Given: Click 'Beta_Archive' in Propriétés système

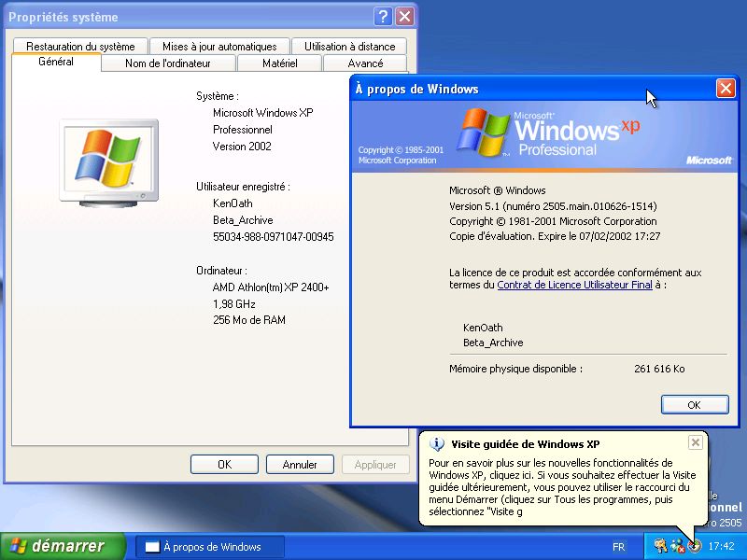Looking at the screenshot, I should [x=243, y=220].
